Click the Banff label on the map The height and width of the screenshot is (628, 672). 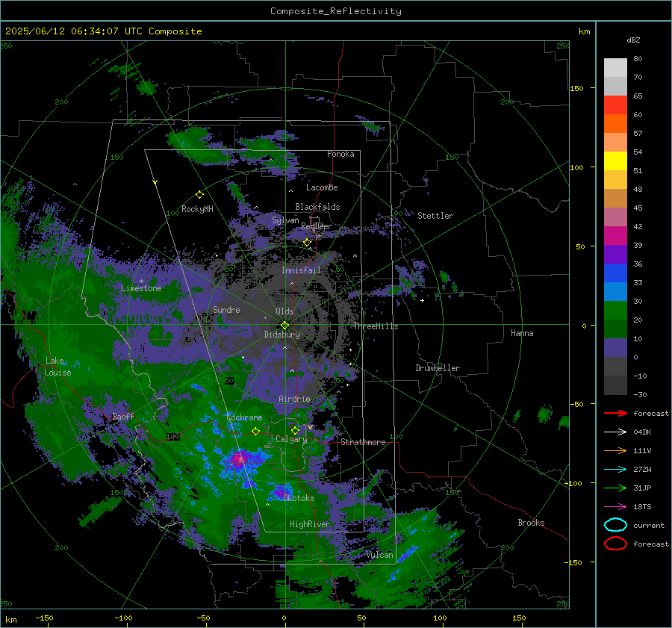(x=123, y=416)
